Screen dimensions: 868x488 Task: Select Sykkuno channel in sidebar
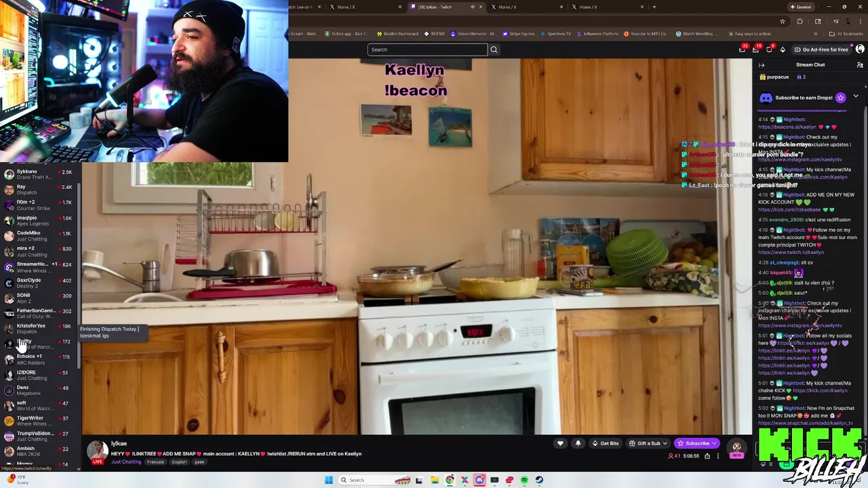point(39,174)
